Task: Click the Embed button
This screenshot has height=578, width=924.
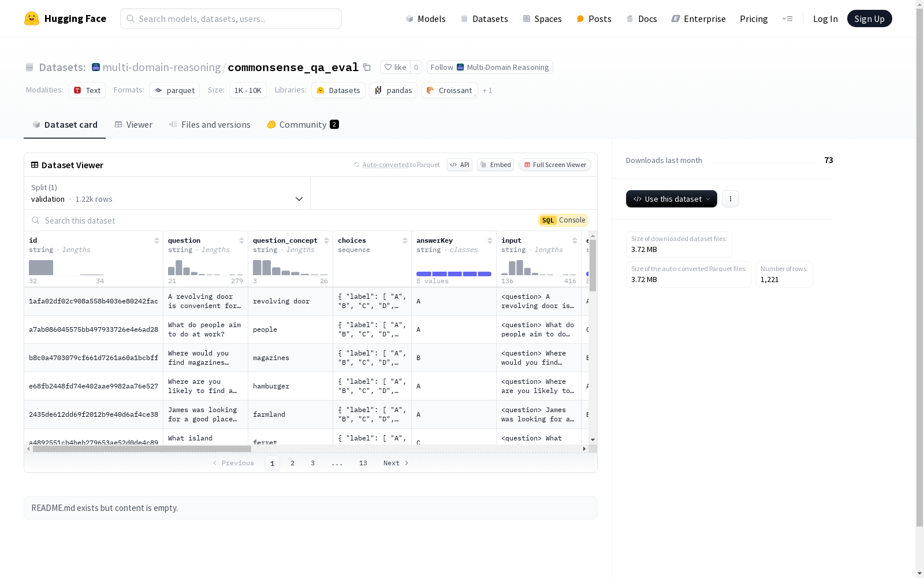Action: 495,165
